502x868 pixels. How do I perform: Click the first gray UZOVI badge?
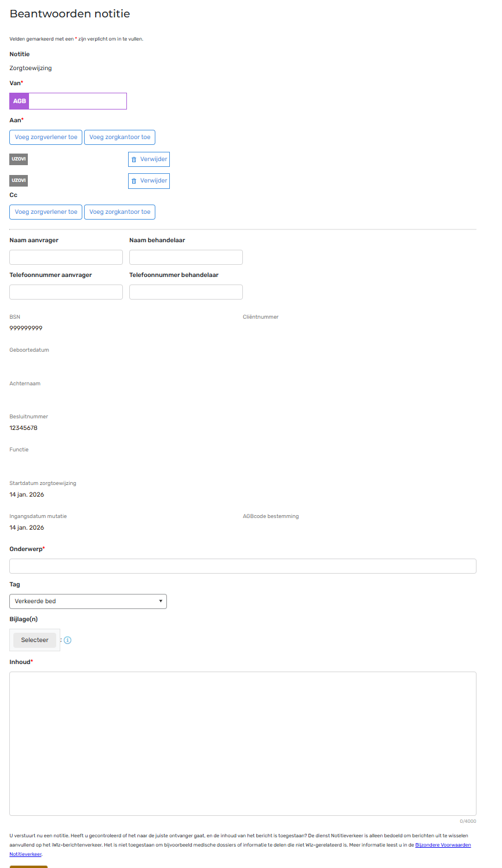[19, 159]
